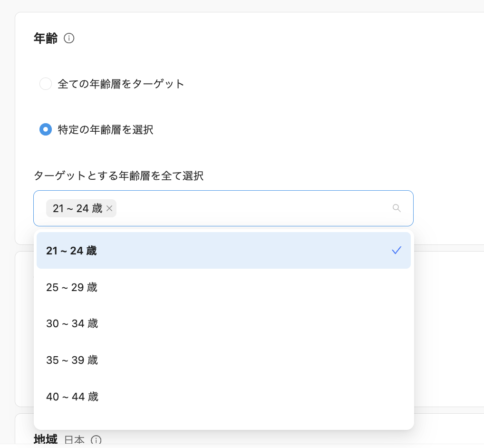Click the blue checkmark on 21～24 歳 row
Screen dimensions: 484x448
pyautogui.click(x=397, y=251)
